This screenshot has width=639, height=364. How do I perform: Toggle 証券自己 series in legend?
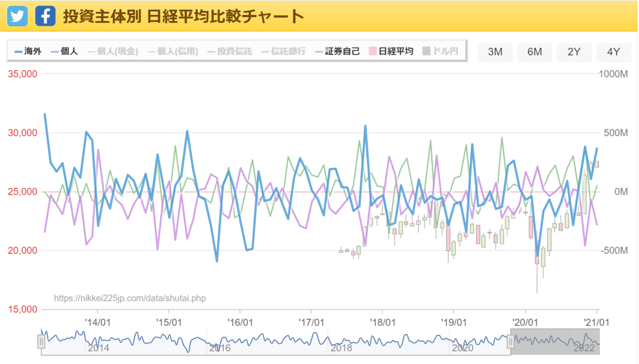click(338, 52)
